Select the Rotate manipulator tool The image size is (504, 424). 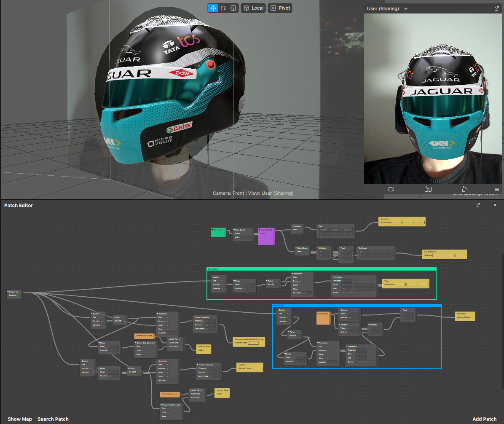[x=223, y=8]
